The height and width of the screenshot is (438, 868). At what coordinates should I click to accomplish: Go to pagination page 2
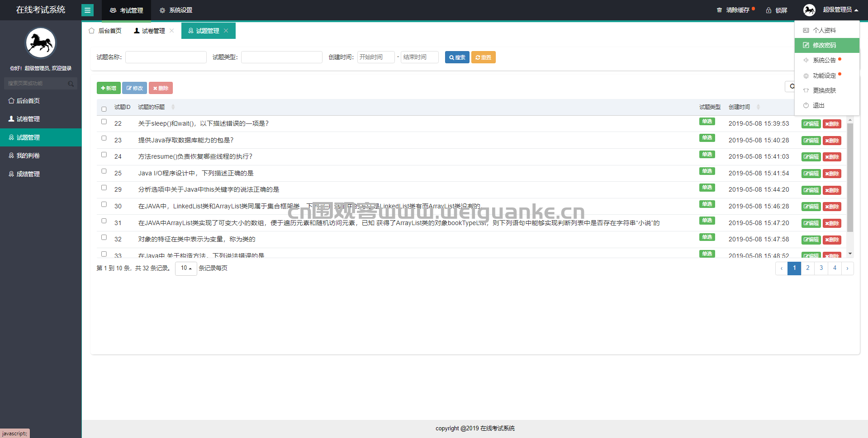[x=808, y=268]
